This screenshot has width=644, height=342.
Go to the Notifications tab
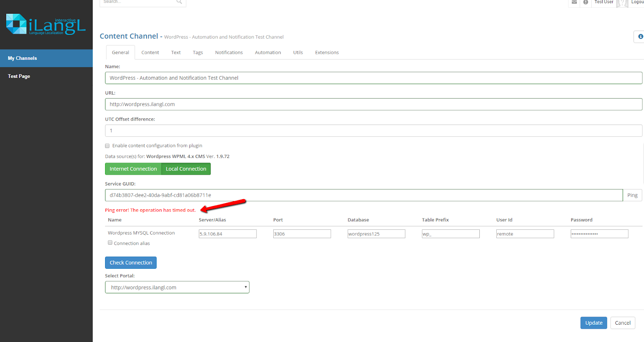[229, 52]
